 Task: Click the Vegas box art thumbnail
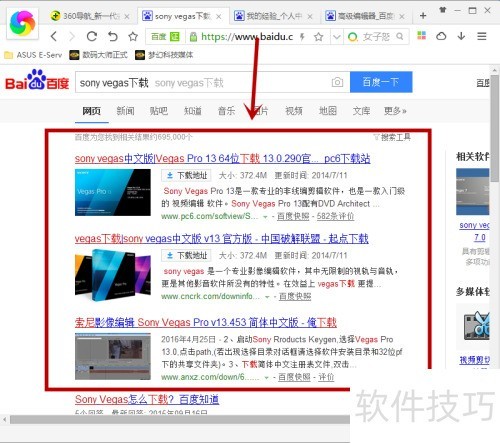click(x=113, y=275)
